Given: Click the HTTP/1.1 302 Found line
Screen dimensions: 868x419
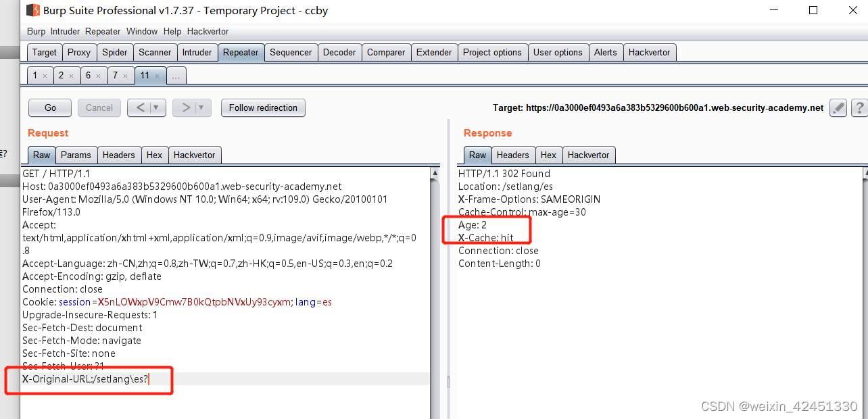Looking at the screenshot, I should click(504, 174).
